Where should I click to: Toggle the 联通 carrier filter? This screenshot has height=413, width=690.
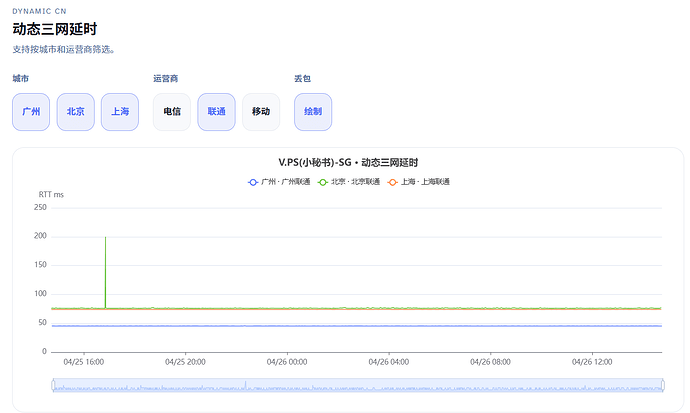217,112
